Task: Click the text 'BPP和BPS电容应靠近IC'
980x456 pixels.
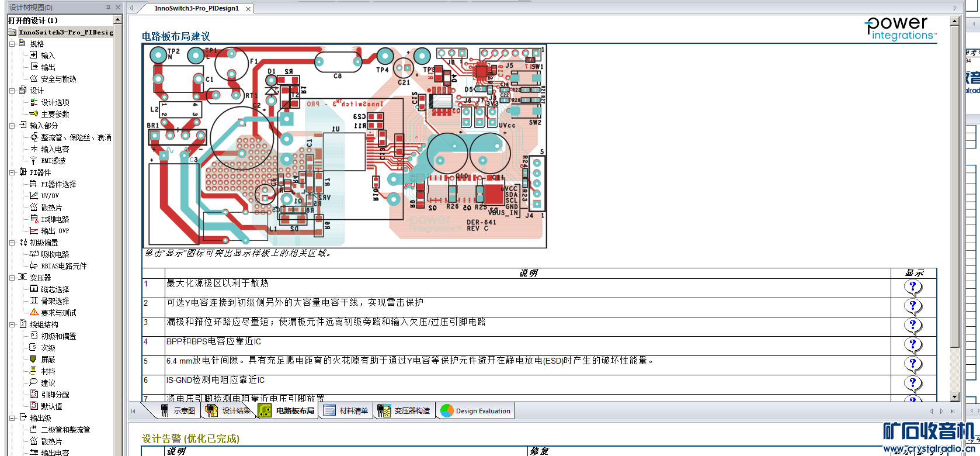Action: click(214, 341)
